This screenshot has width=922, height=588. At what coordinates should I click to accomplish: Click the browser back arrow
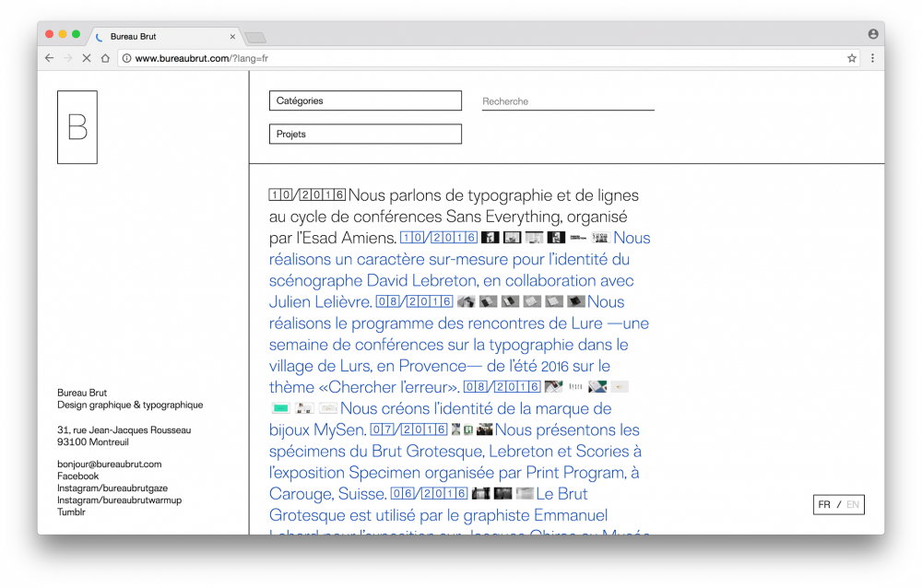[50, 58]
